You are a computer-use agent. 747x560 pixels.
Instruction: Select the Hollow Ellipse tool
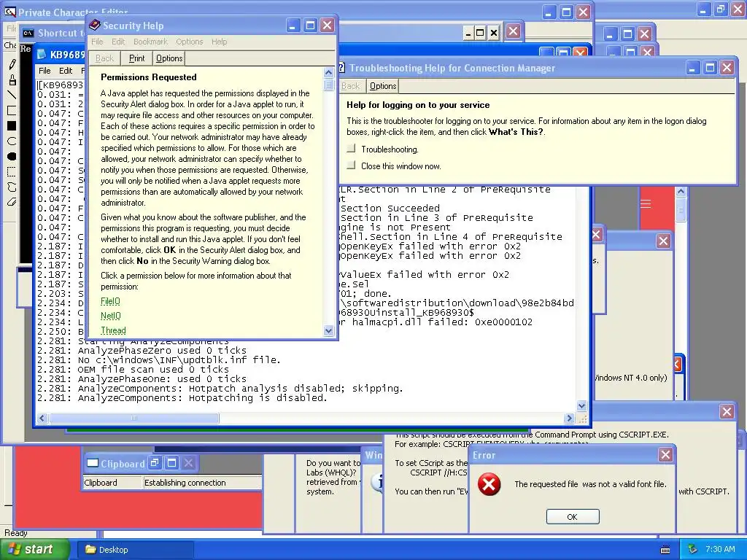click(x=12, y=141)
